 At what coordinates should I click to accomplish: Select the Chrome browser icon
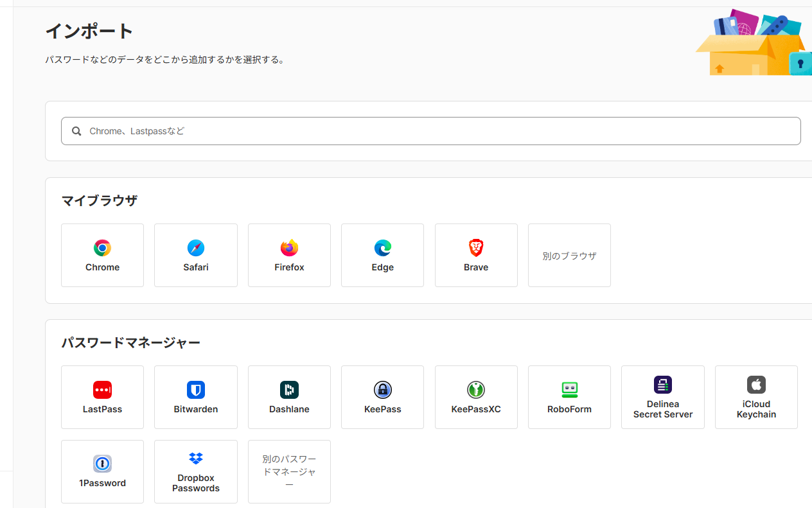point(102,248)
